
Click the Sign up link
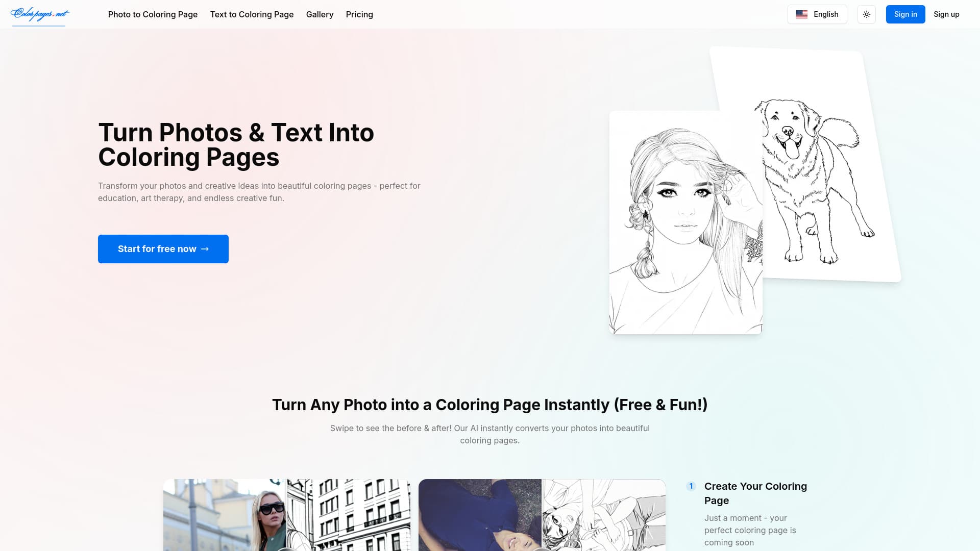tap(946, 14)
